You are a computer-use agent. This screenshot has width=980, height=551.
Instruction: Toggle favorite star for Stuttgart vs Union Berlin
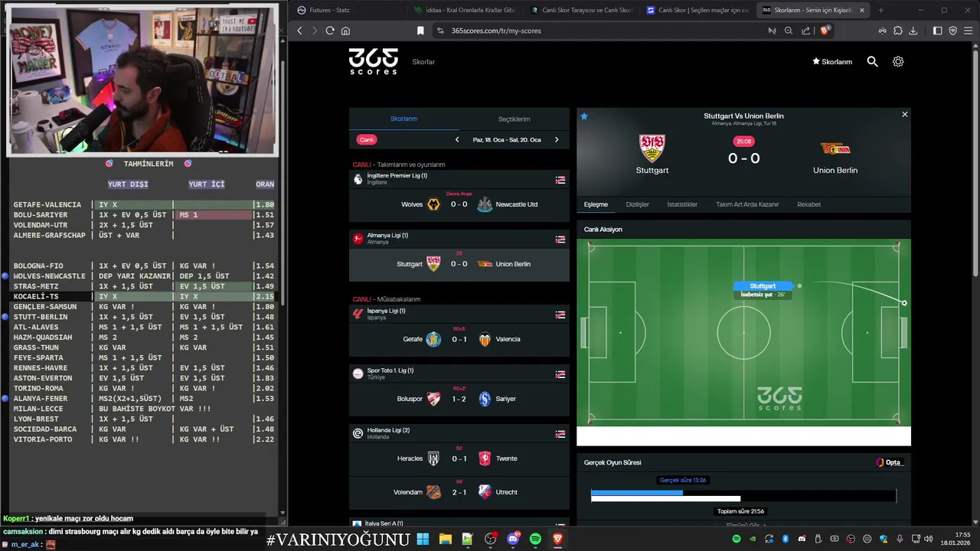coord(584,116)
